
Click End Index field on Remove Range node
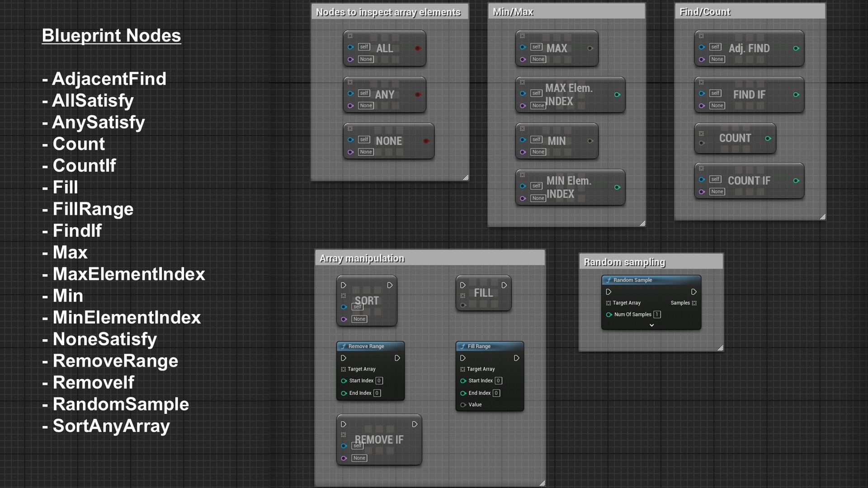[x=377, y=393]
